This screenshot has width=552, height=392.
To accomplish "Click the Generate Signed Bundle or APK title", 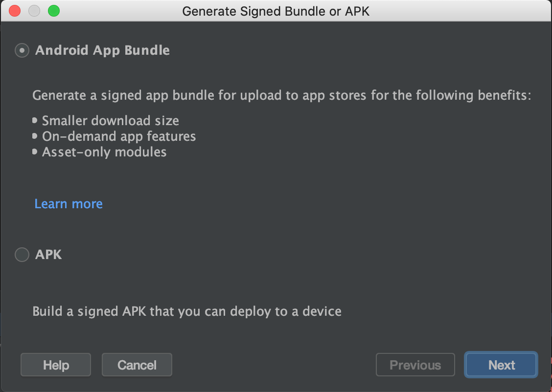I will (276, 11).
